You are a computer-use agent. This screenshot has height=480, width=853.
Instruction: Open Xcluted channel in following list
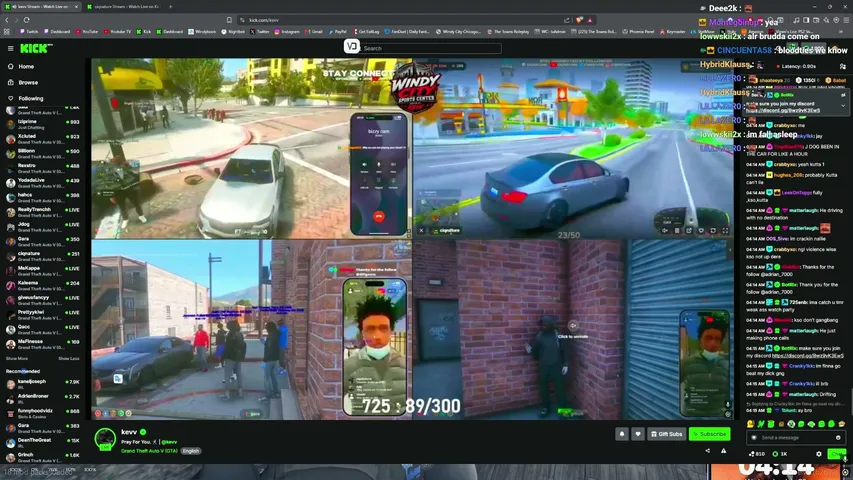tap(42, 139)
